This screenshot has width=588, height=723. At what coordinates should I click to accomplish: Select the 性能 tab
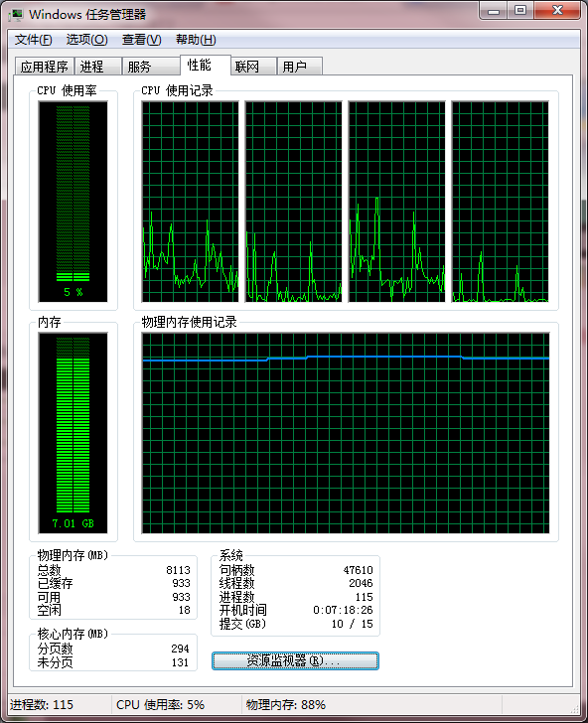coord(206,65)
